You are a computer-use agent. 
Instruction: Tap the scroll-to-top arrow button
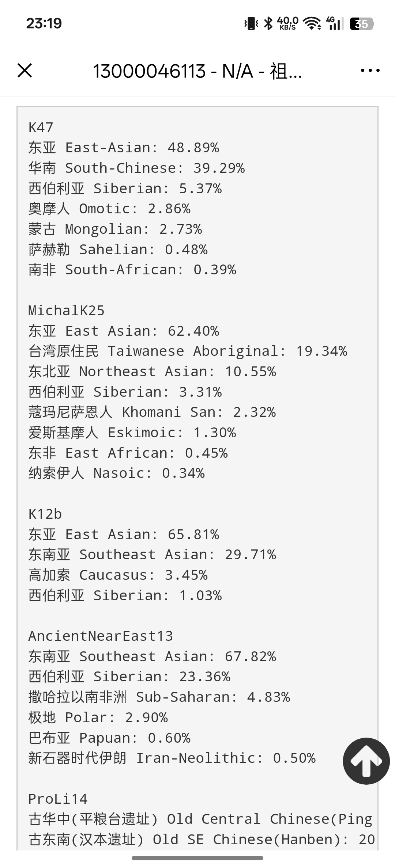pos(366,761)
